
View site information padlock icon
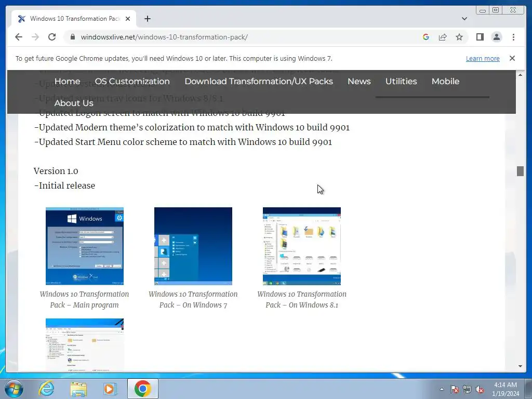(73, 37)
